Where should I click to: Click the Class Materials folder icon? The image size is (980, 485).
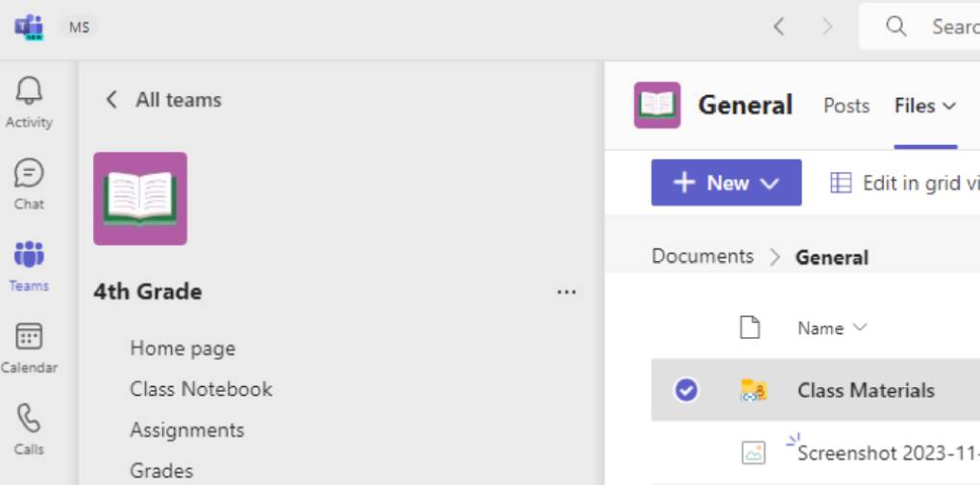pos(754,391)
